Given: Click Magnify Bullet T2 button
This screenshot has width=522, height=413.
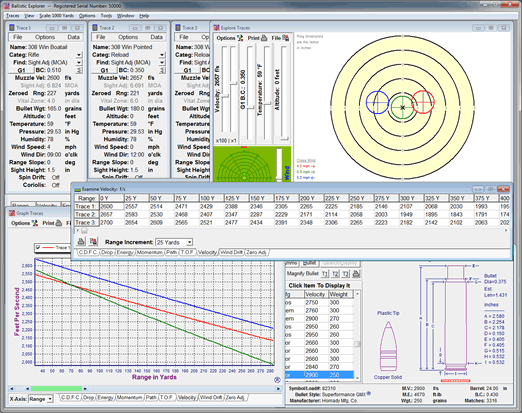Looking at the screenshot, I should point(335,274).
